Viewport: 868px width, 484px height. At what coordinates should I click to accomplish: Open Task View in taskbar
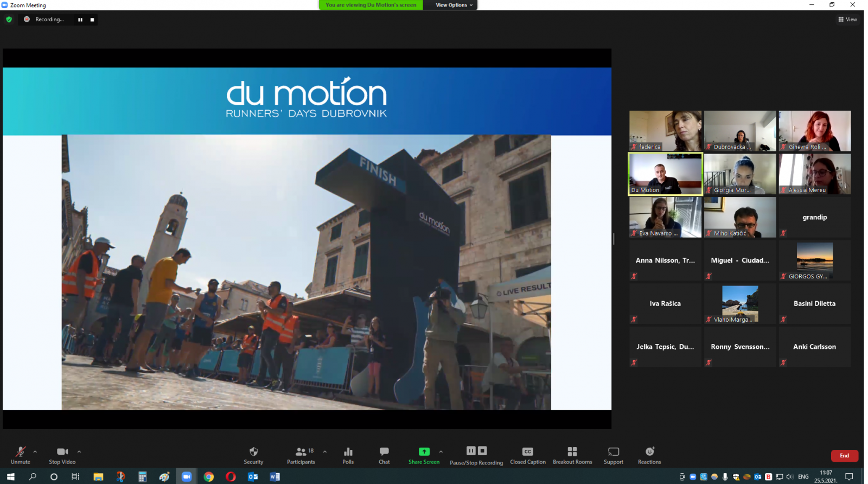click(x=75, y=476)
